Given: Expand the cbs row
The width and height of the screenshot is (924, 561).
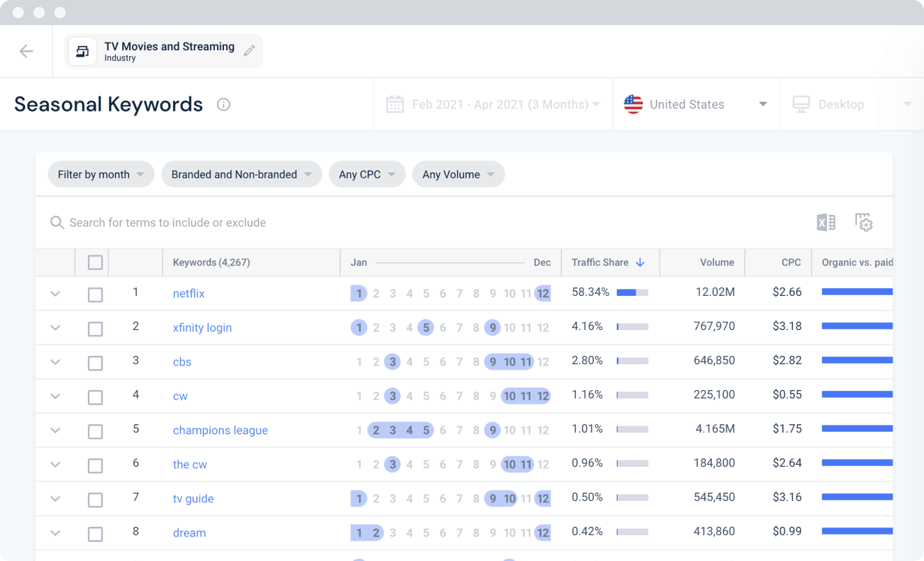Looking at the screenshot, I should coord(55,362).
